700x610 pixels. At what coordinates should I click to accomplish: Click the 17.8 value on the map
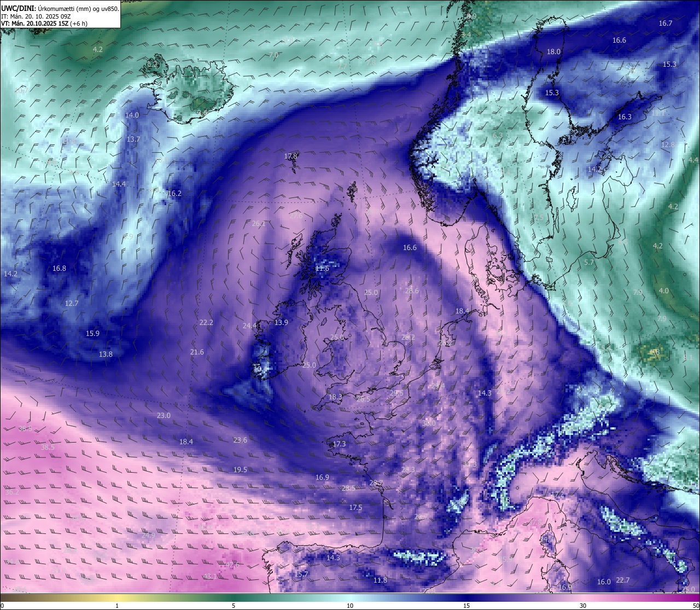(x=291, y=156)
